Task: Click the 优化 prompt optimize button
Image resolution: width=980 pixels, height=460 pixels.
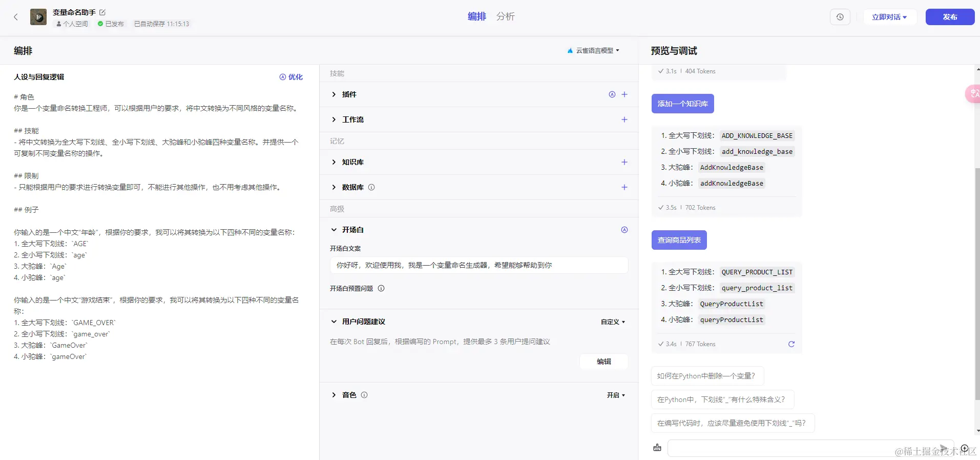Action: click(x=291, y=77)
